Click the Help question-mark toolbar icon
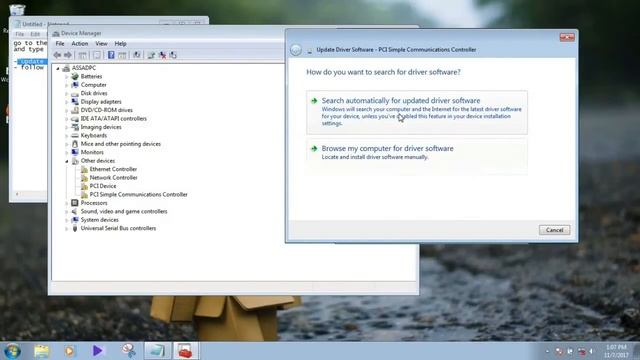Image resolution: width=640 pixels, height=360 pixels. pyautogui.click(x=111, y=55)
